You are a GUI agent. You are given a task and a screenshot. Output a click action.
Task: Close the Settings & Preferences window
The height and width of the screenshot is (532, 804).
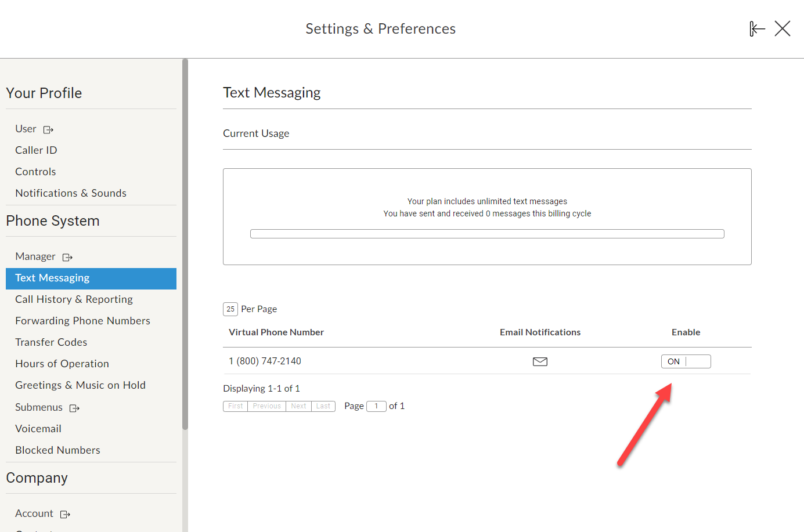[x=783, y=28]
